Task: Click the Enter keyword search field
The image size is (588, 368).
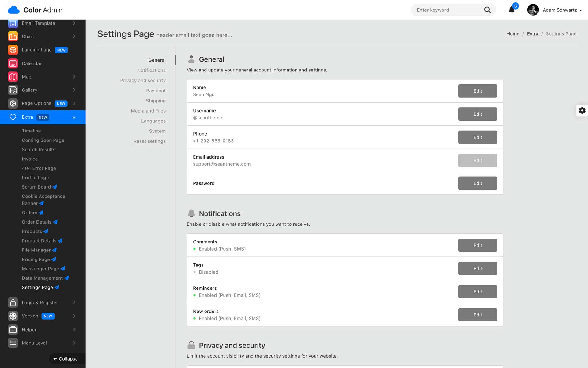Action: 447,10
